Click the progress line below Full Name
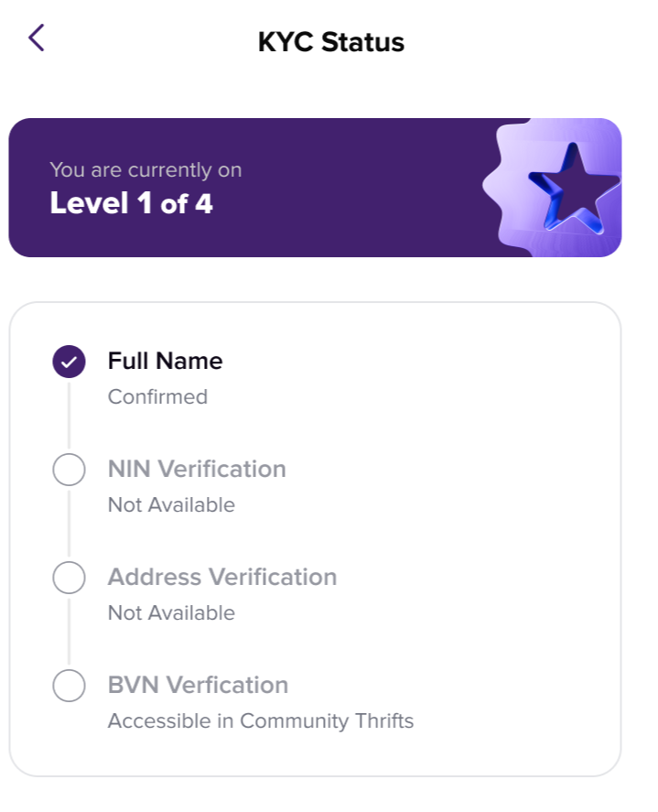658x812 pixels. click(70, 416)
